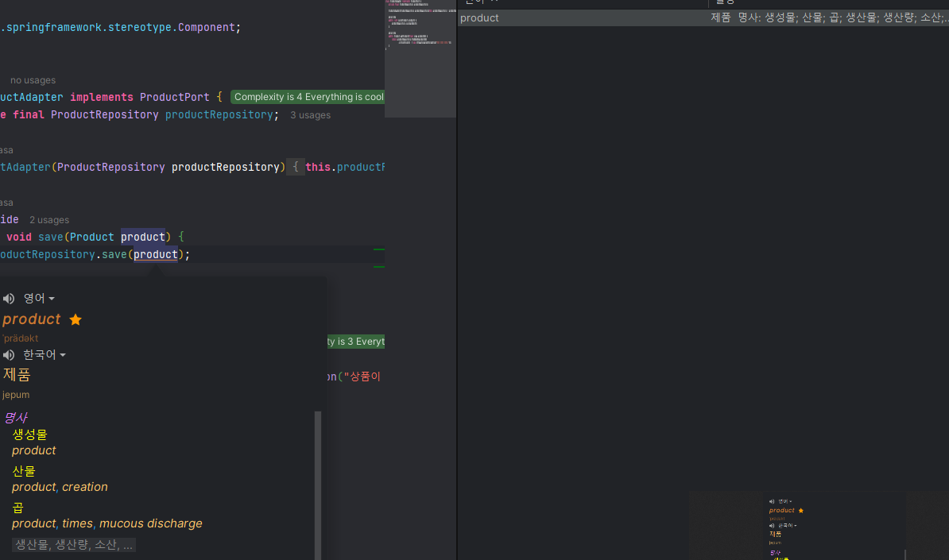Select the product row in the history table

[703, 18]
